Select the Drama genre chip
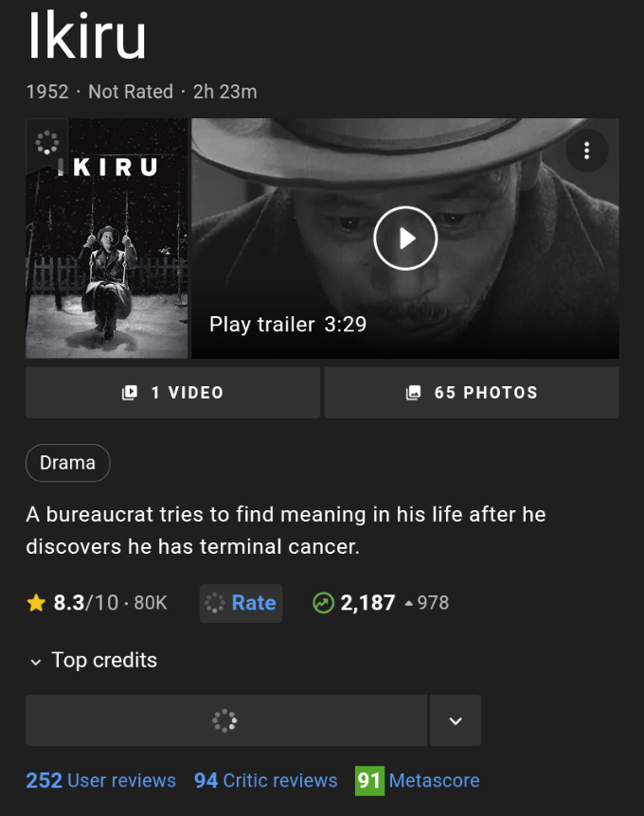This screenshot has width=644, height=816. (68, 463)
